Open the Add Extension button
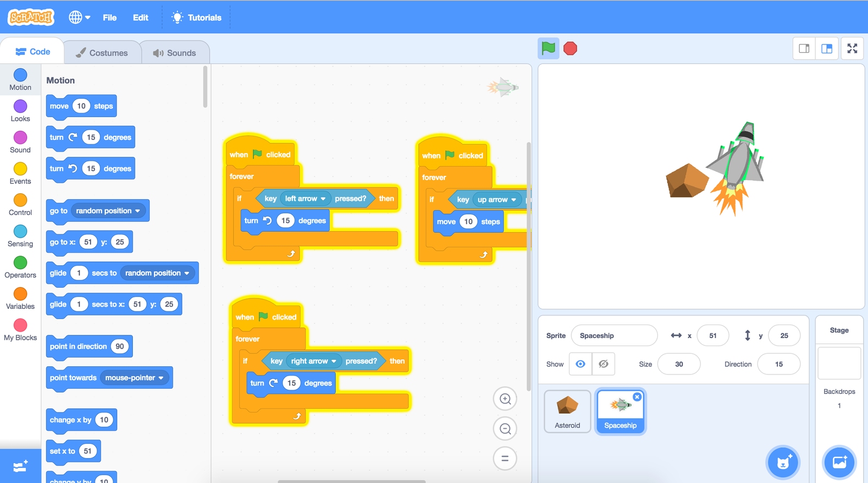The width and height of the screenshot is (868, 483). 20,466
